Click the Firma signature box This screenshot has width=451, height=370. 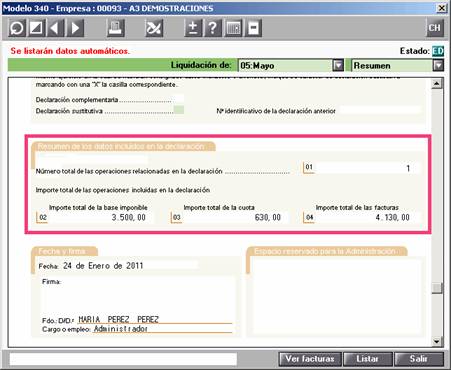(x=137, y=296)
